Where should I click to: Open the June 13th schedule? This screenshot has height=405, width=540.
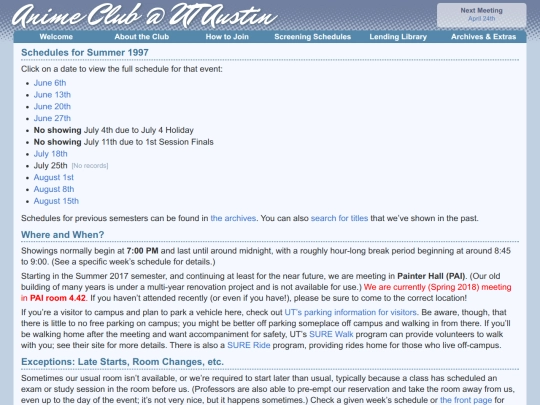(x=52, y=95)
